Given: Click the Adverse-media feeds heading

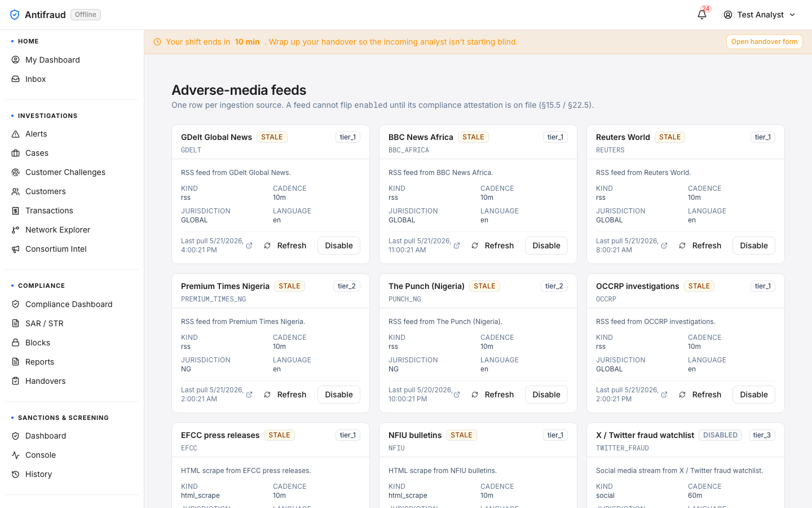Looking at the screenshot, I should 239,90.
